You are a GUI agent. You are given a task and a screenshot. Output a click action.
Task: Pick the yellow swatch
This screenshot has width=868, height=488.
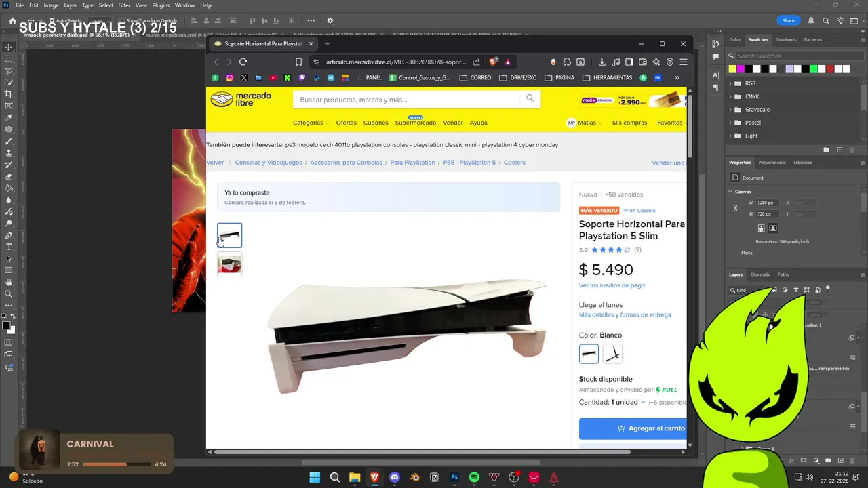coord(732,68)
